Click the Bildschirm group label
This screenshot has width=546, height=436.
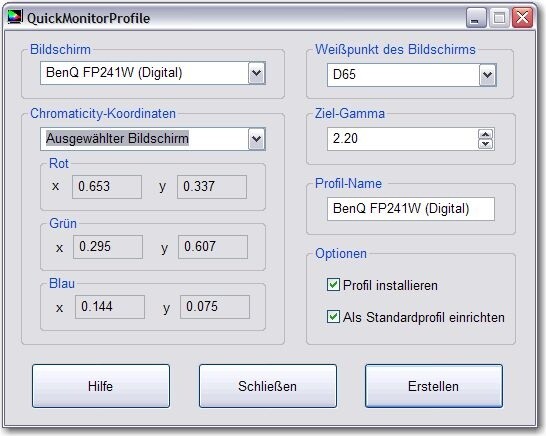60,49
